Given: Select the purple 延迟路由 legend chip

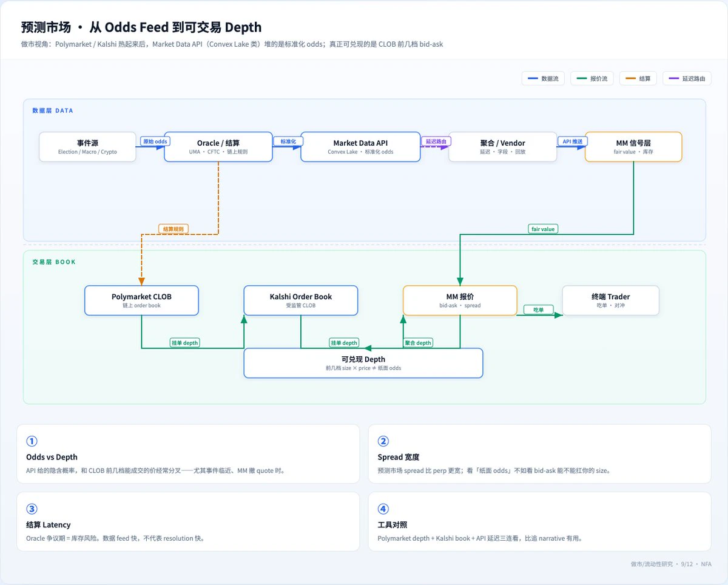Looking at the screenshot, I should [687, 78].
